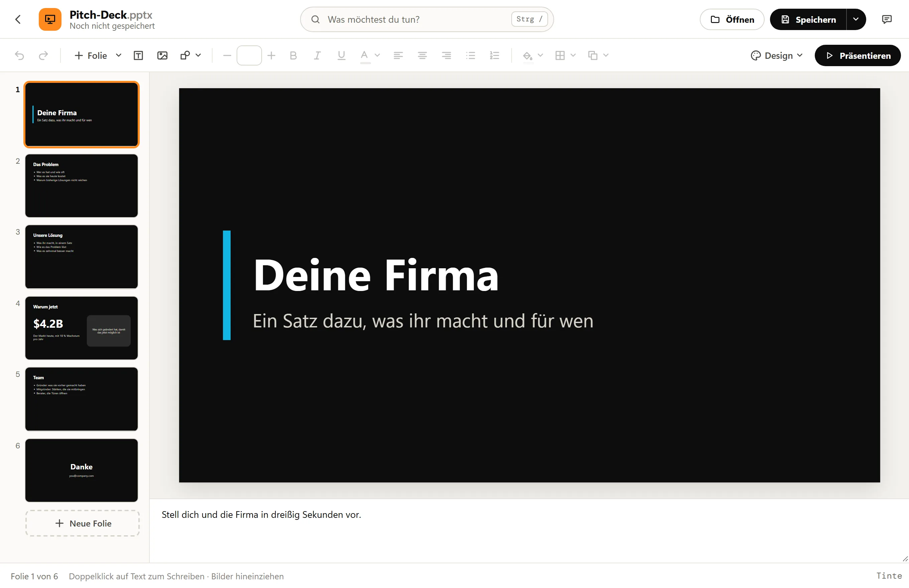909x588 pixels.
Task: Apply numbered list
Action: pos(495,56)
